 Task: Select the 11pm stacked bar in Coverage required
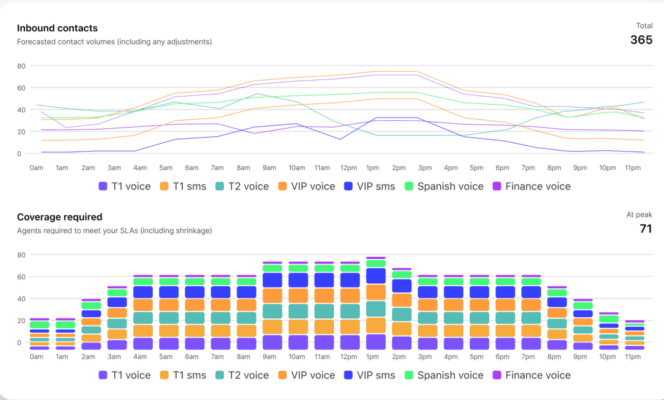(635, 336)
